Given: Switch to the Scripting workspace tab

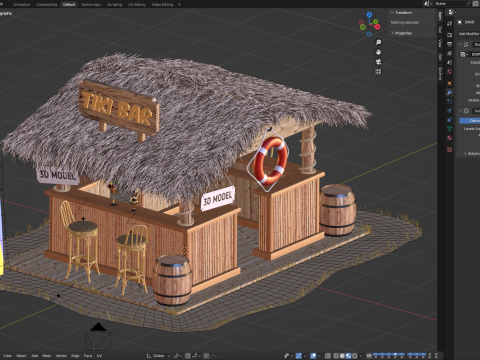Looking at the screenshot, I should tap(114, 4).
